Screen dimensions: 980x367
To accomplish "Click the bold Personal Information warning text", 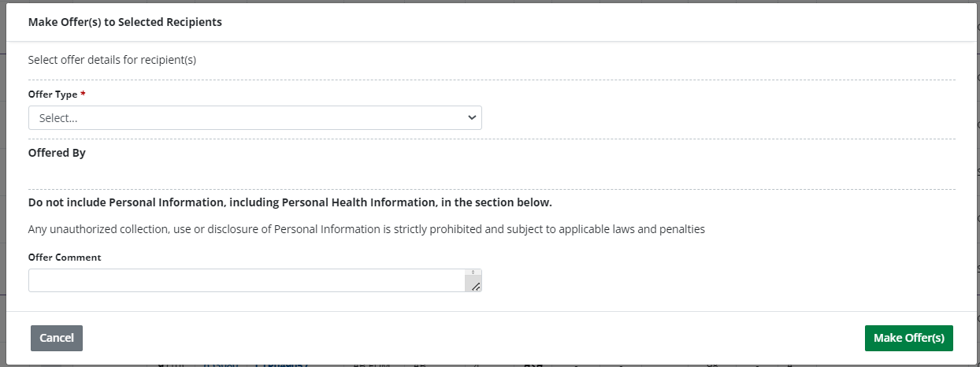I will (290, 202).
